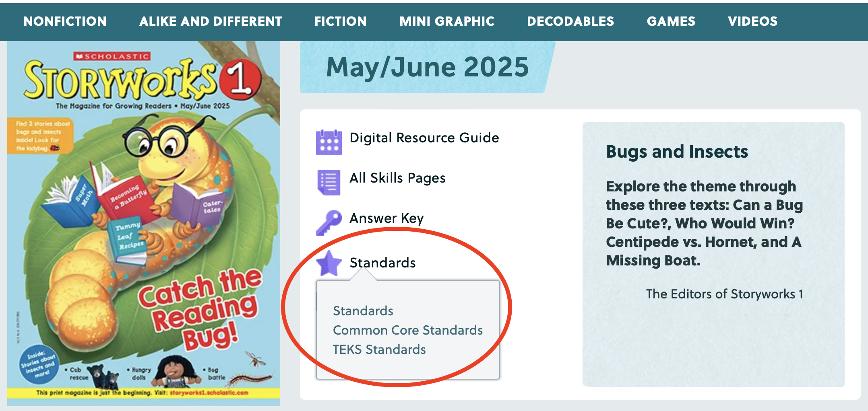The image size is (868, 411).
Task: Click the calendar icon beside Digital Resource Guide
Action: 329,142
